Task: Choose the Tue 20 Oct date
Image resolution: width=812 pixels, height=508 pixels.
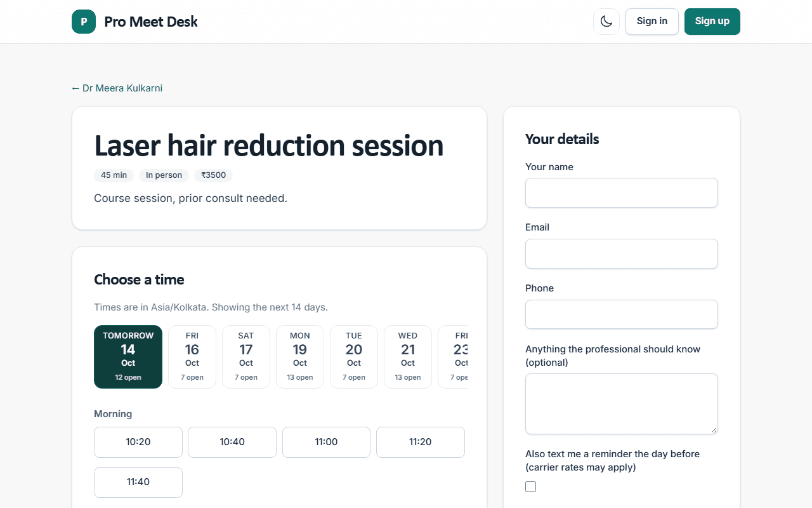Action: 354,357
